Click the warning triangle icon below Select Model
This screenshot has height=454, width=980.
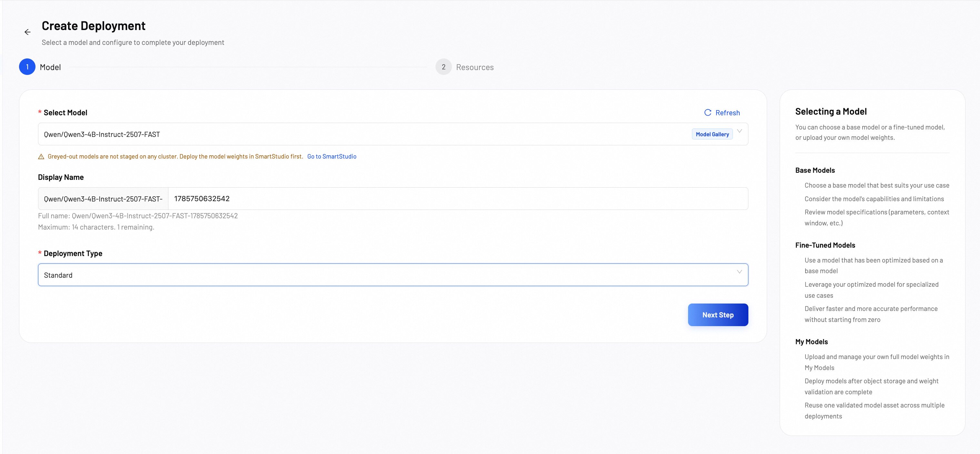[41, 157]
